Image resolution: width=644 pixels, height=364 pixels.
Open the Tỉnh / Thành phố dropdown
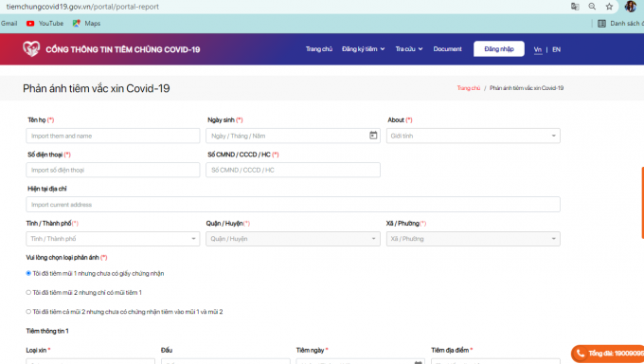coord(113,239)
